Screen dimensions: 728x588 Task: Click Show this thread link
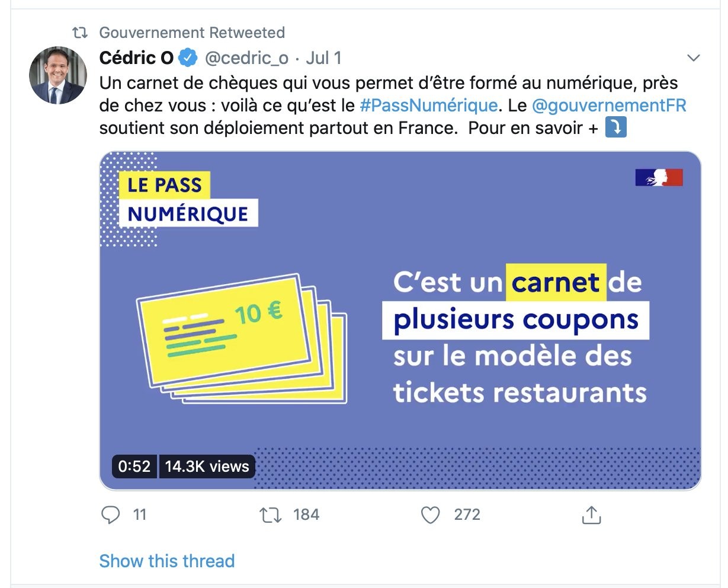coord(167,561)
